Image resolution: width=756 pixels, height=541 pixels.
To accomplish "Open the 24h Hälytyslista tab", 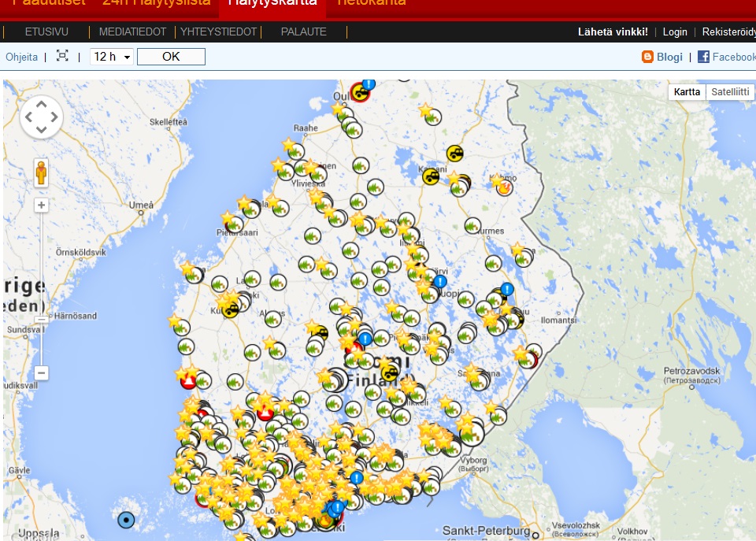I will coord(156,2).
